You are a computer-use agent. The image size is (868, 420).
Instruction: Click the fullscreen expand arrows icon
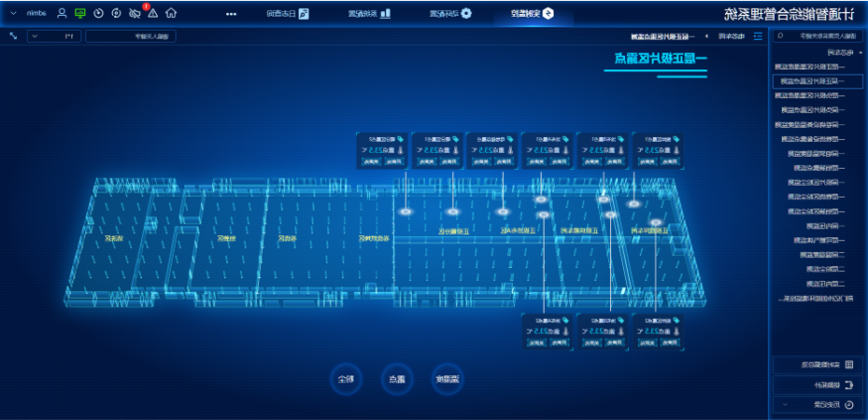13,36
